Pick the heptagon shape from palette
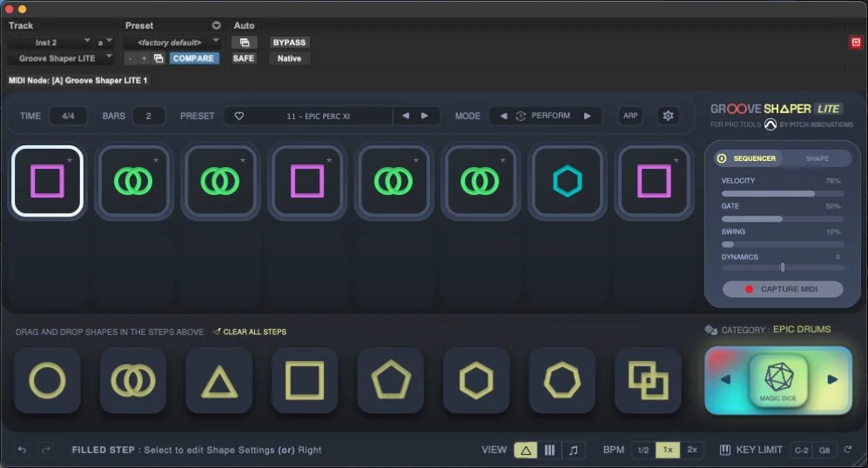Viewport: 868px width, 468px height. coord(562,381)
